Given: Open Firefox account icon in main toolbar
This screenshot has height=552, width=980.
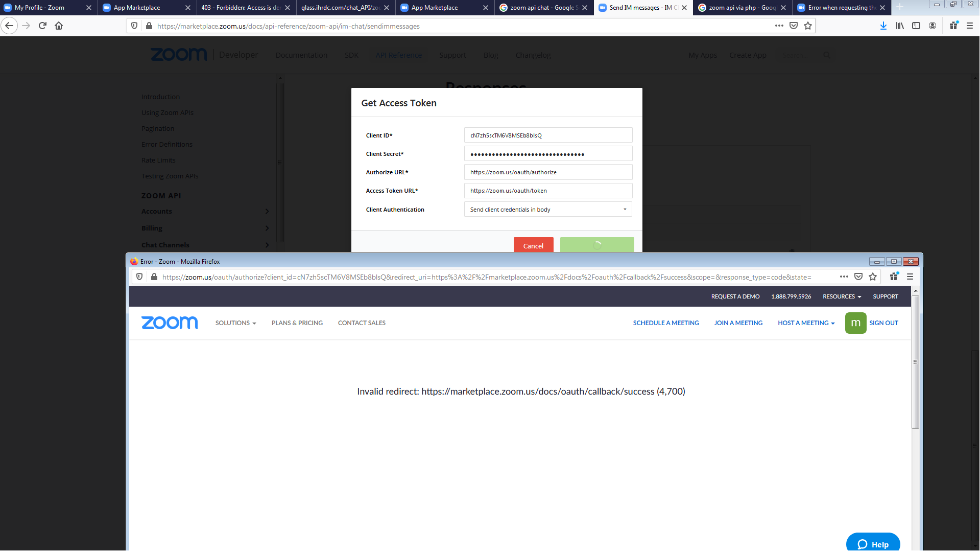Looking at the screenshot, I should (x=933, y=26).
